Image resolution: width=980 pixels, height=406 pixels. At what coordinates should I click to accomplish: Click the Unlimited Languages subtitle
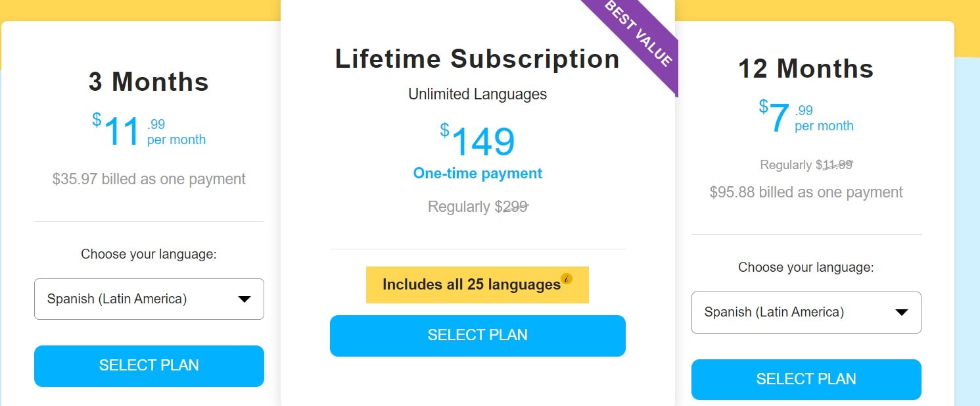[x=477, y=94]
